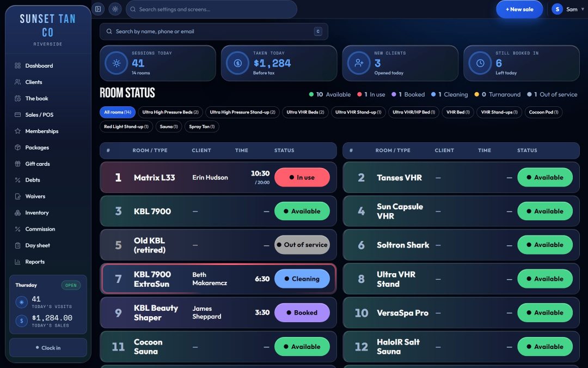Toggle the sidebar collapse icon

(98, 9)
